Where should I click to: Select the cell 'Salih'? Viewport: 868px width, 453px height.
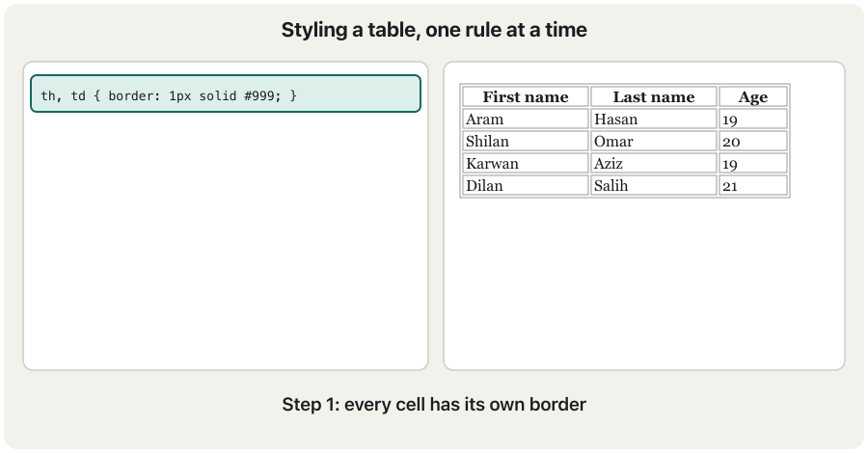(x=654, y=185)
